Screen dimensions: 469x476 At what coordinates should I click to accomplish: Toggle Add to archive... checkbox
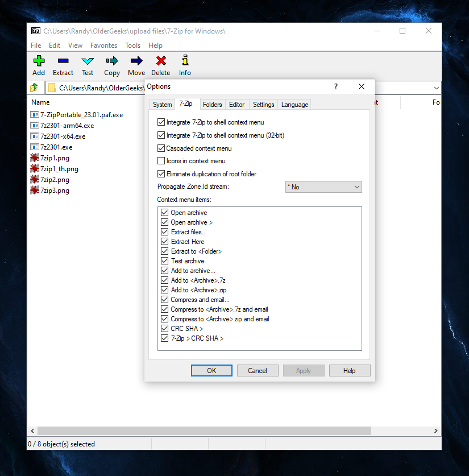(164, 271)
